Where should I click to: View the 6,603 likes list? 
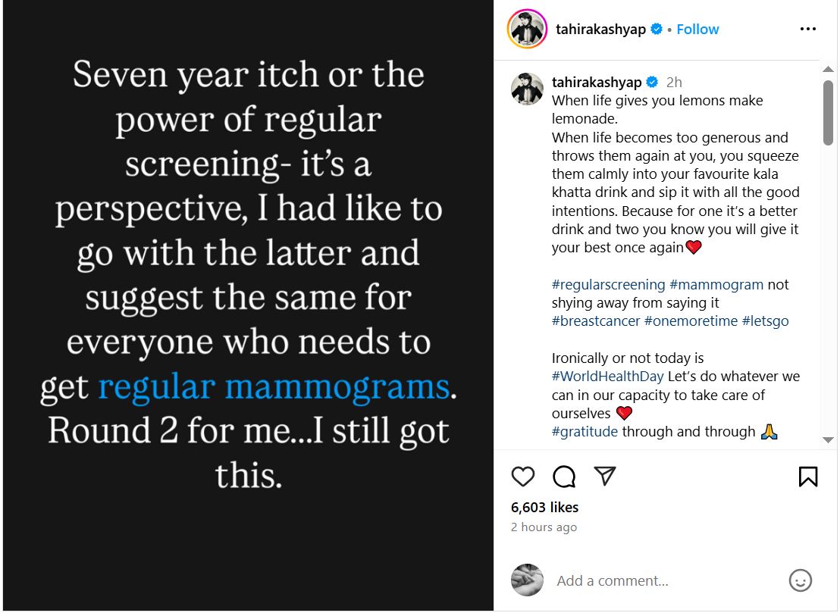544,508
